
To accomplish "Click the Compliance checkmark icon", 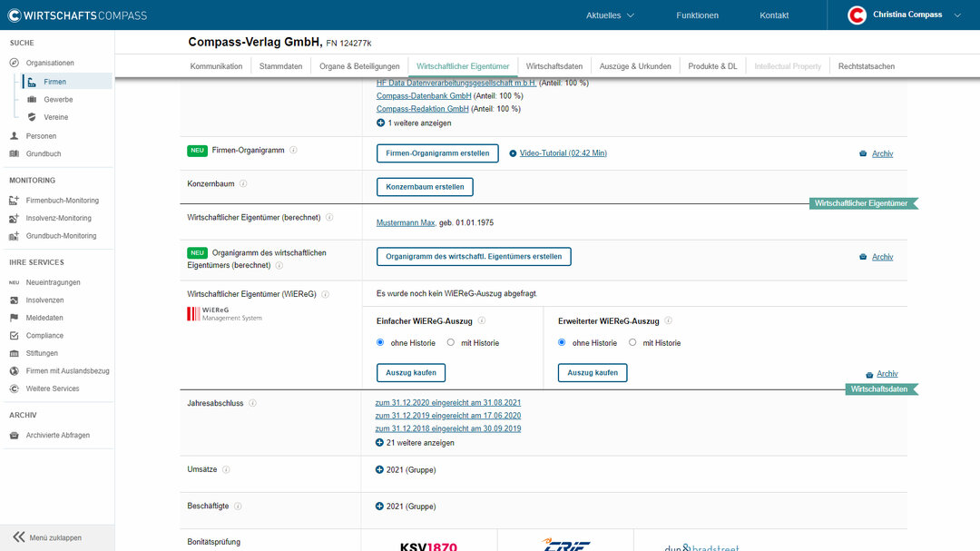I will (x=15, y=336).
